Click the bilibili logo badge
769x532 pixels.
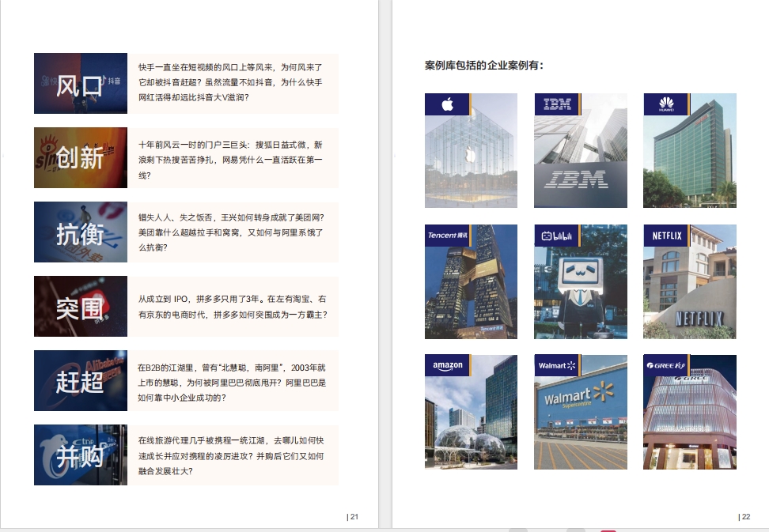click(x=558, y=236)
